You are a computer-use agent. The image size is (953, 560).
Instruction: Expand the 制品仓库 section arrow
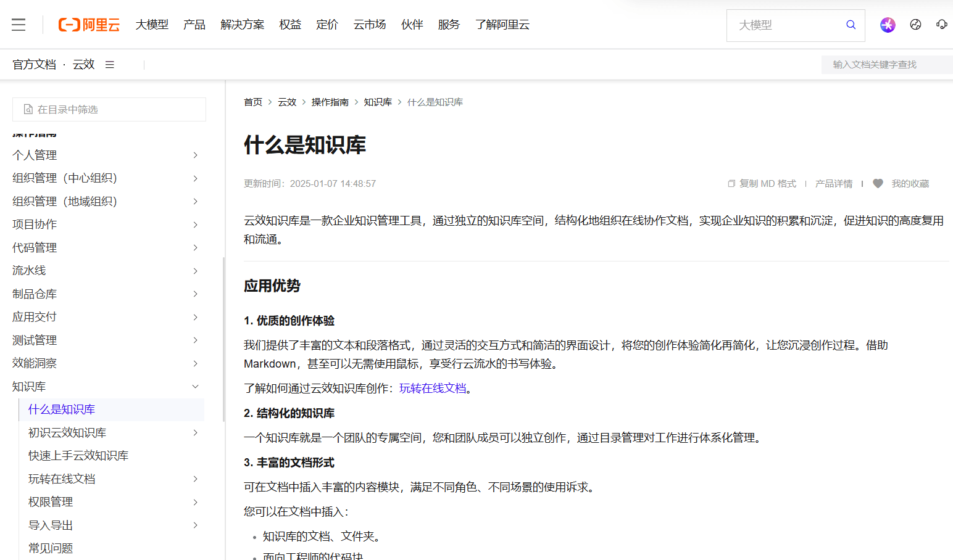tap(195, 294)
